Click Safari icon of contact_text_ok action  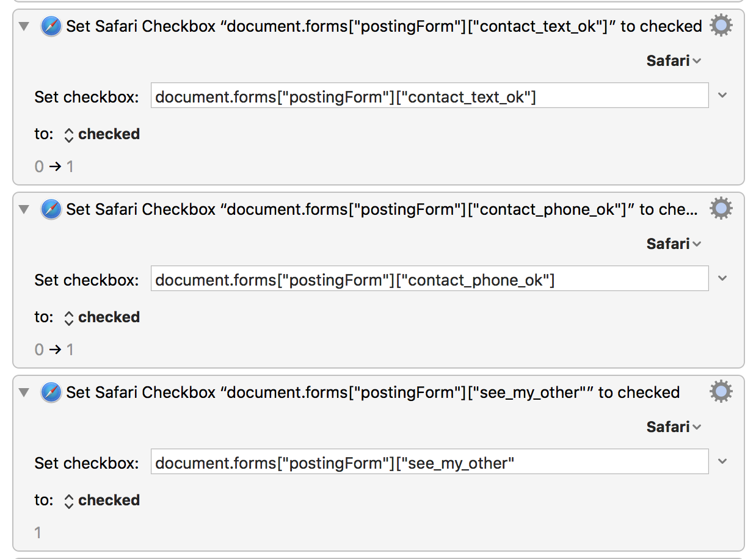coord(51,26)
